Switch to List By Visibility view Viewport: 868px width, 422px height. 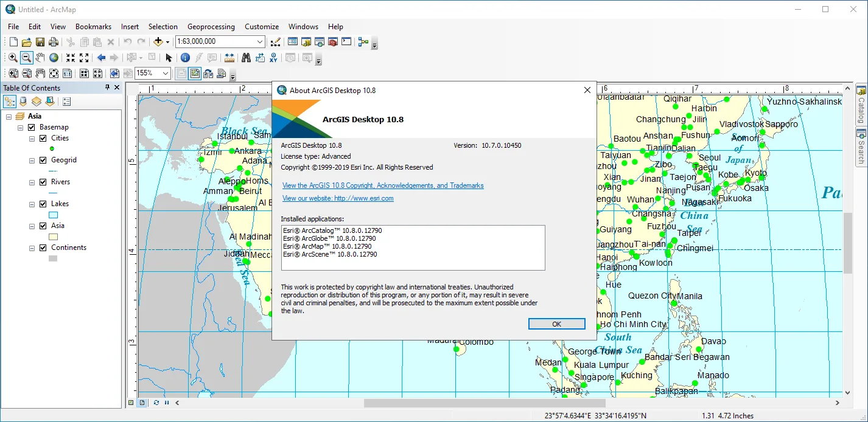tap(37, 102)
